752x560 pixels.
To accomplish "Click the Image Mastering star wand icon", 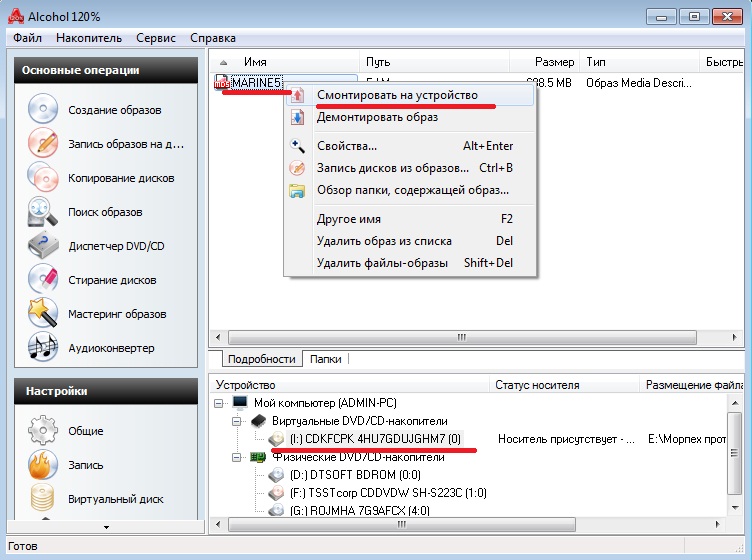I will 43,313.
